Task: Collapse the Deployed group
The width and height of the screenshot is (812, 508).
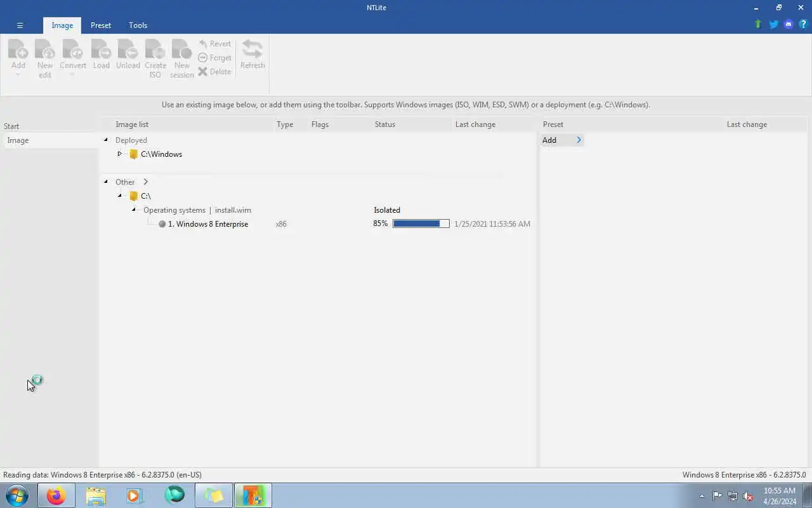Action: tap(106, 140)
